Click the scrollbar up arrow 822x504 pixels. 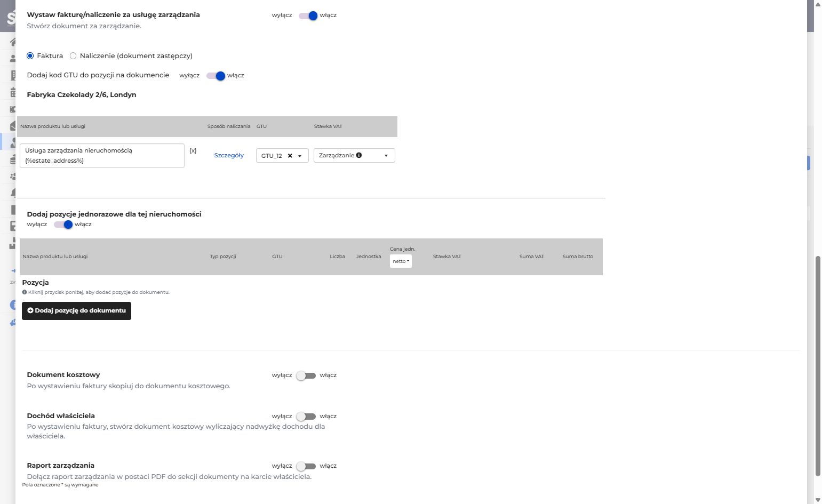(x=818, y=4)
